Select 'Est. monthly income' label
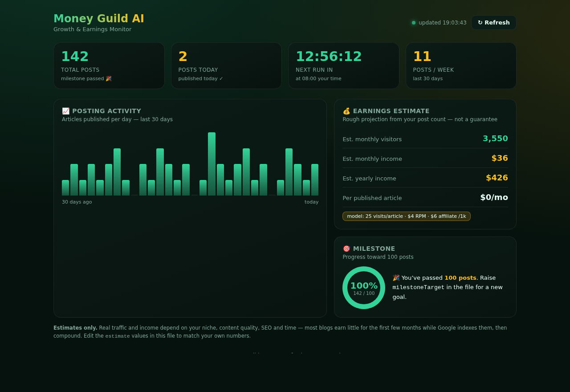 click(372, 159)
